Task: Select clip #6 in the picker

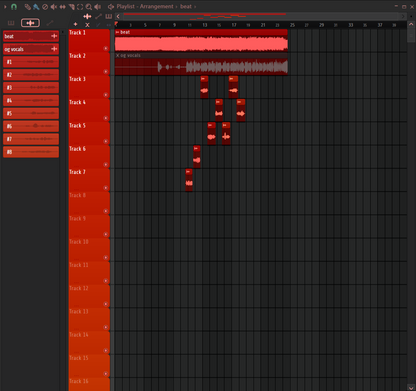Action: [x=31, y=126]
